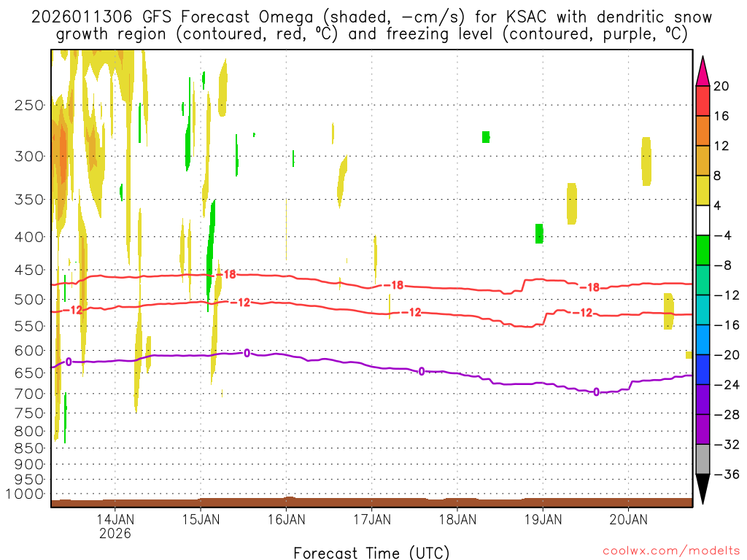Click the 450 pressure level label
This screenshot has width=747, height=560.
(29, 270)
